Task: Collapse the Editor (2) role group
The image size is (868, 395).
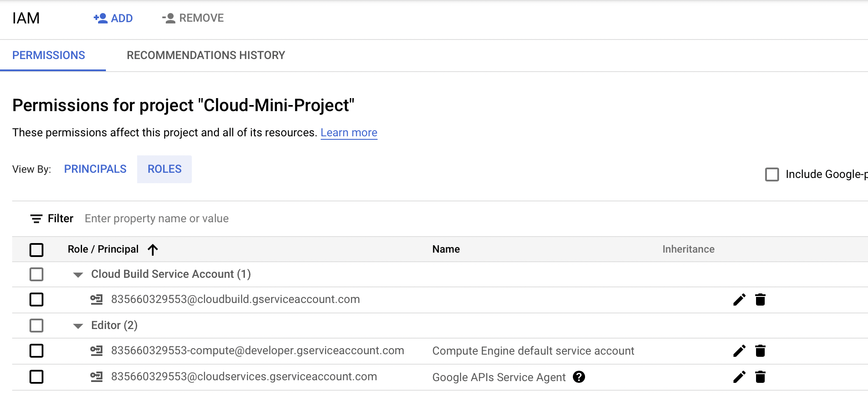Action: [78, 326]
